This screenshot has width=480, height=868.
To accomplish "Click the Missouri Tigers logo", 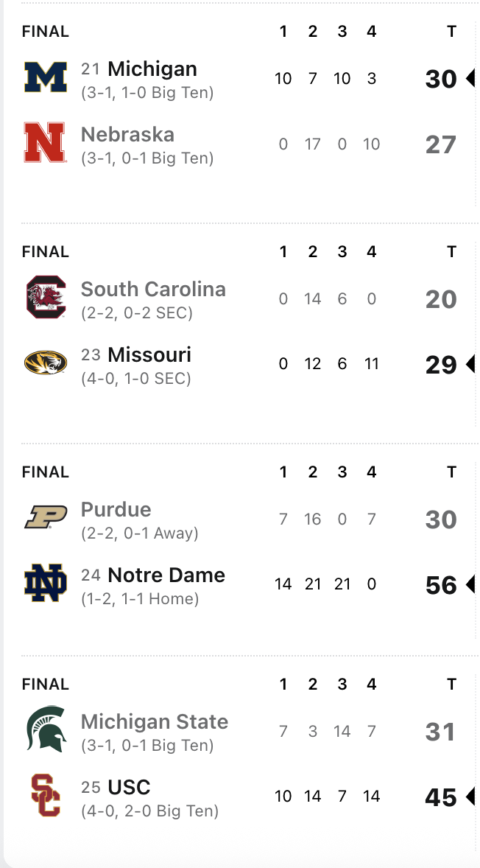I will click(x=46, y=363).
